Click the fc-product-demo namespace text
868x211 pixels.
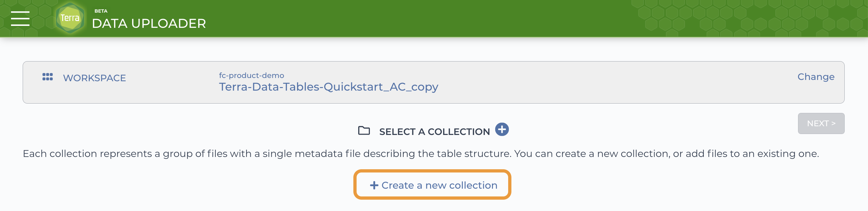251,75
